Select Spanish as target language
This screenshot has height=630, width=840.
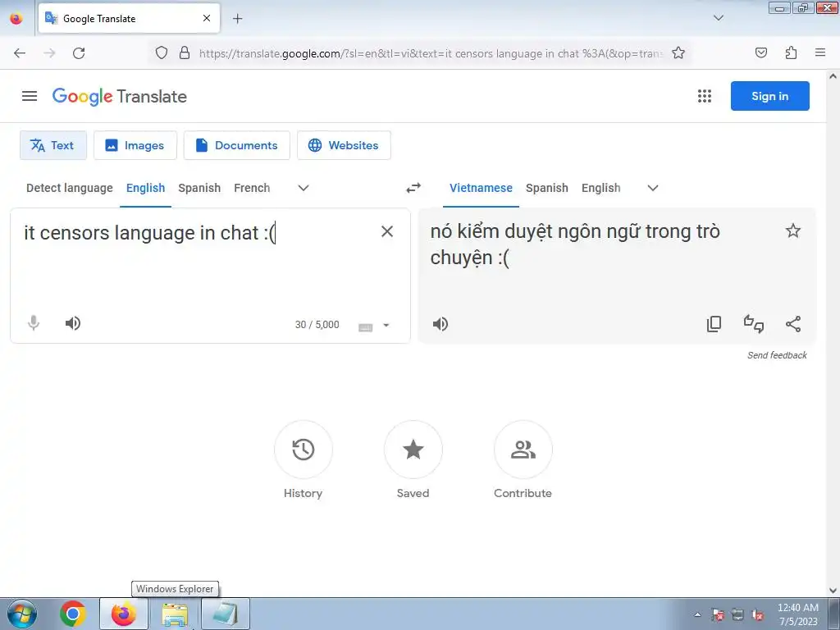point(546,188)
